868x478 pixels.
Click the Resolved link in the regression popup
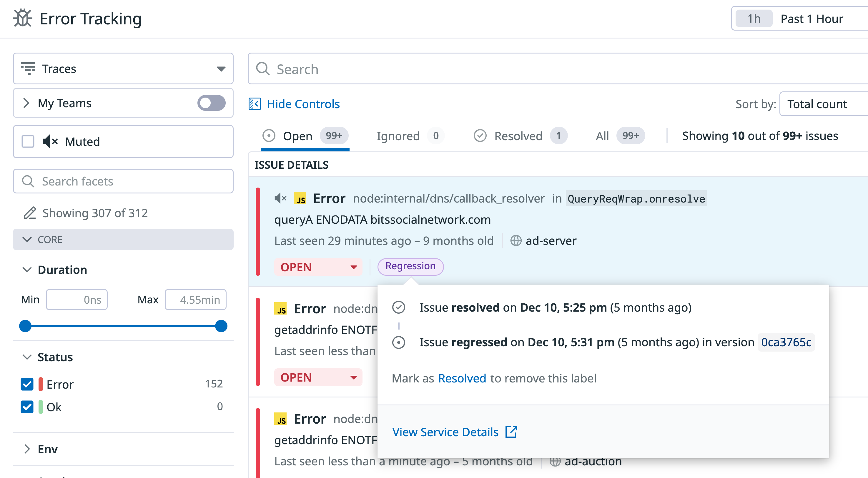pos(462,378)
